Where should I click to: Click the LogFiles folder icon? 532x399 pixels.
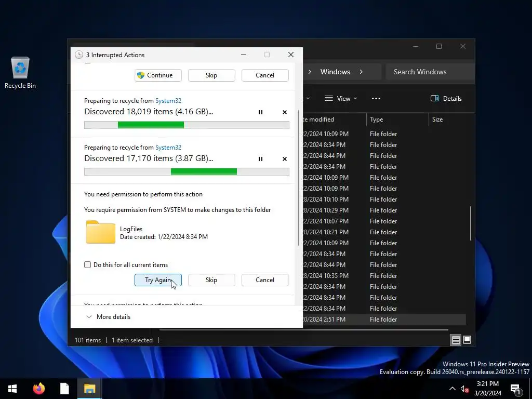click(x=100, y=232)
